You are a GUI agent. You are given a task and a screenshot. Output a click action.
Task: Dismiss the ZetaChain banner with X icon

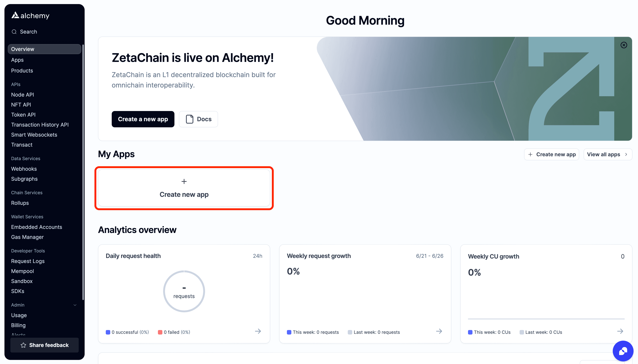[x=624, y=45]
